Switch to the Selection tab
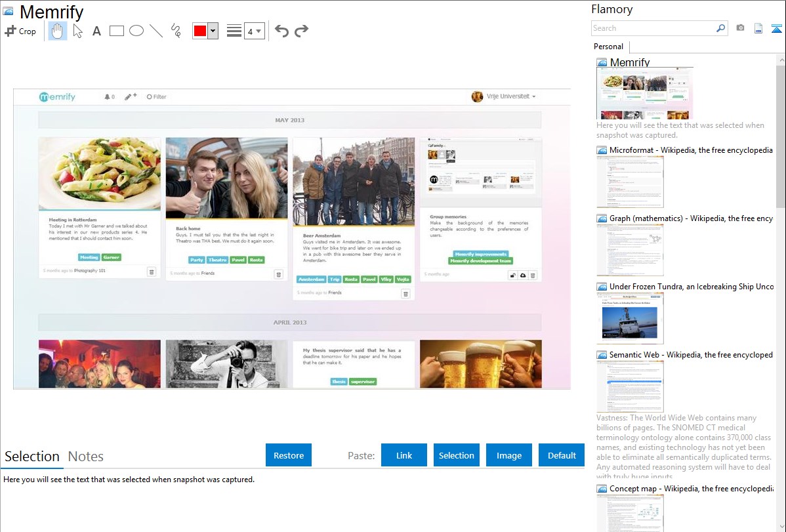The height and width of the screenshot is (532, 786). pos(32,457)
